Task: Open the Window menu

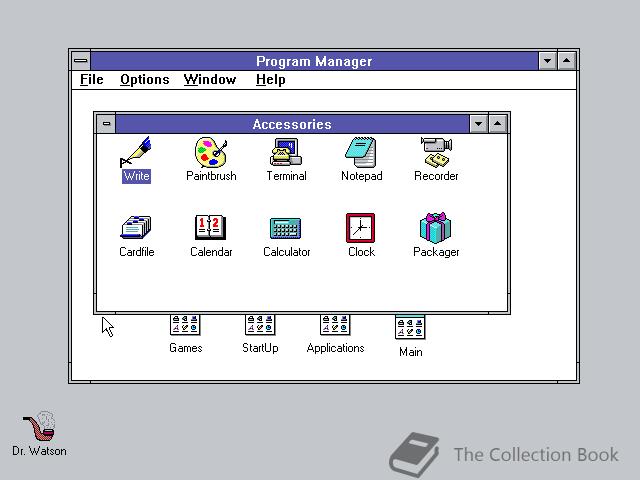Action: coord(210,80)
